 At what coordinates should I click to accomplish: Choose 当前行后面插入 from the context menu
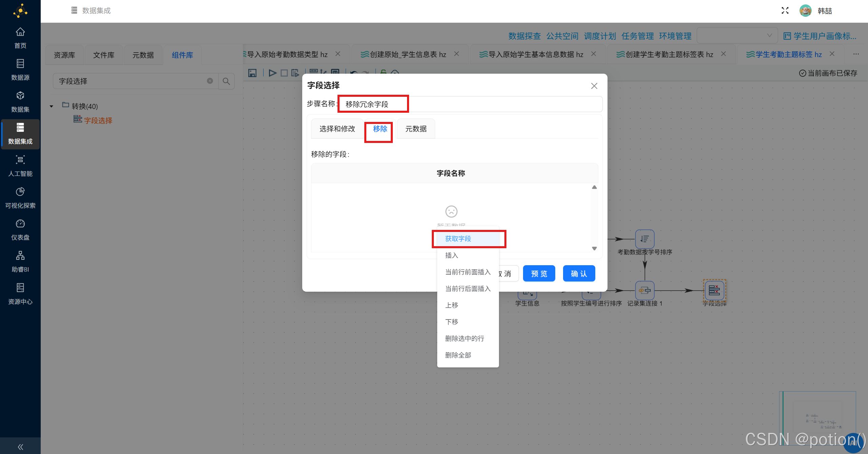click(x=468, y=289)
